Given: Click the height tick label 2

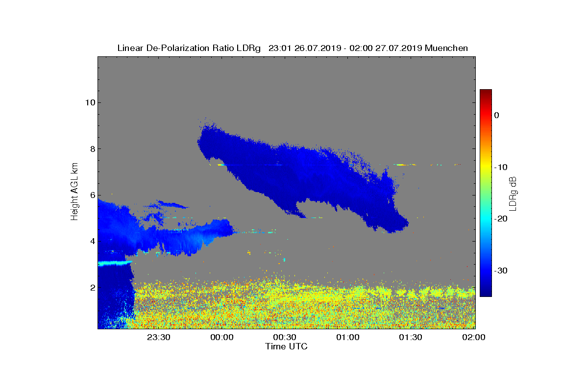Looking at the screenshot, I should tap(92, 287).
